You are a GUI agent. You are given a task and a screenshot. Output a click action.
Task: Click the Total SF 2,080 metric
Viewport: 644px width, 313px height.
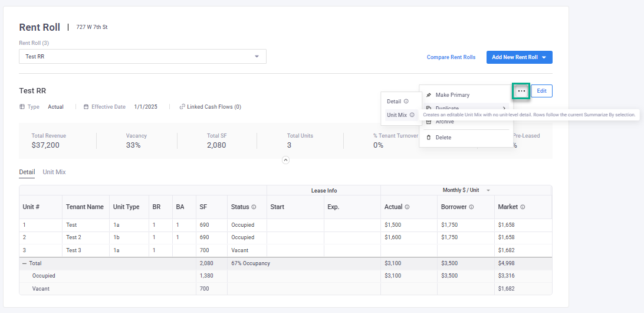point(216,141)
